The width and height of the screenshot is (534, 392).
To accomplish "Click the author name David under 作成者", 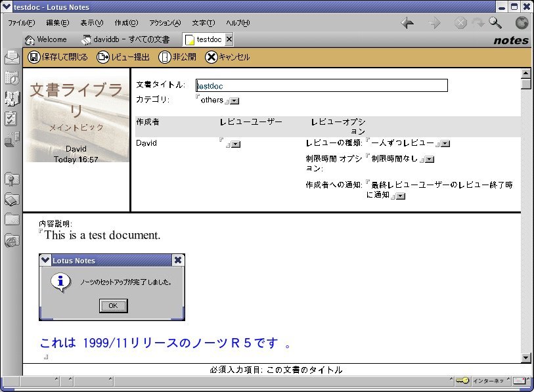I will [x=146, y=143].
